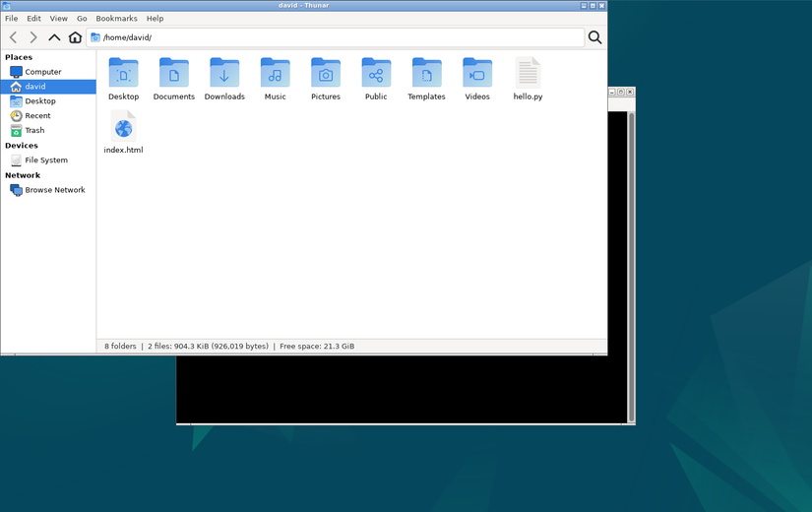Open Desktop in Places sidebar
The height and width of the screenshot is (512, 812).
(48, 101)
